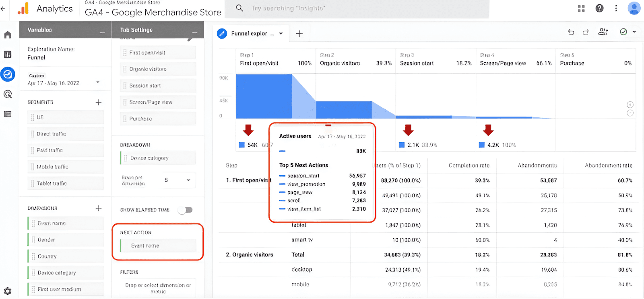Open the Help question mark icon

[599, 8]
